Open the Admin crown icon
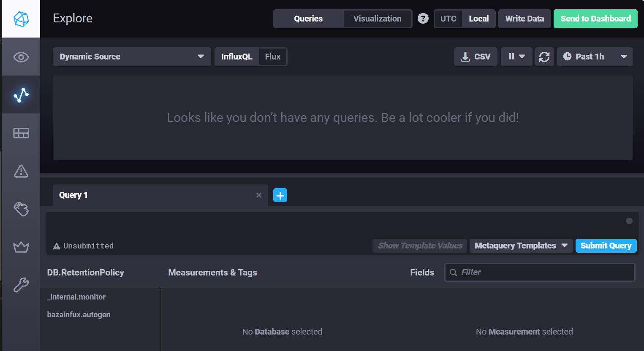The image size is (644, 351). pos(21,247)
